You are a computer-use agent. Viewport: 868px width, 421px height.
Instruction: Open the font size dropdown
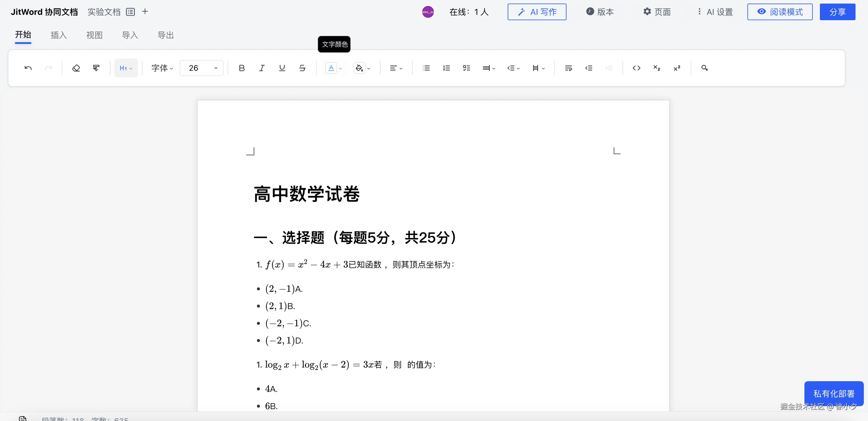point(201,68)
